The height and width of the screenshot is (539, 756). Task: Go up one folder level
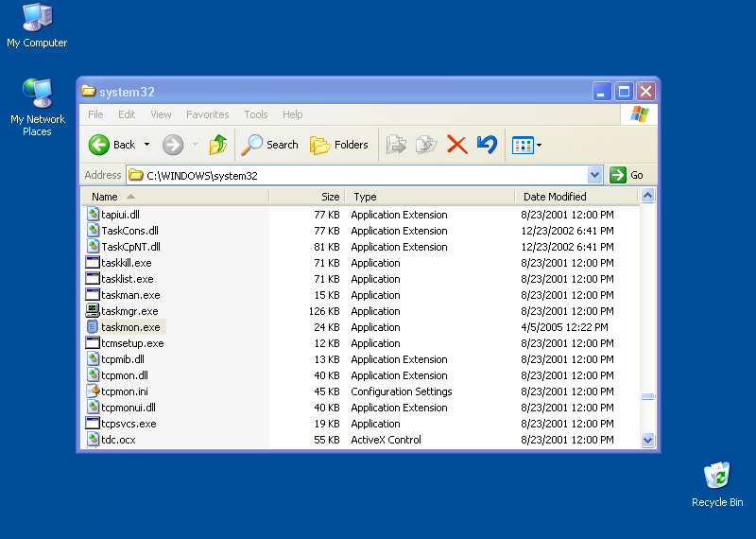[x=218, y=145]
